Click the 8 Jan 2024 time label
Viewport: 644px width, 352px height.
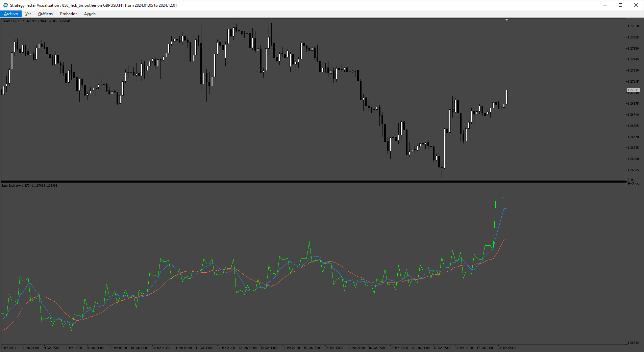9,348
